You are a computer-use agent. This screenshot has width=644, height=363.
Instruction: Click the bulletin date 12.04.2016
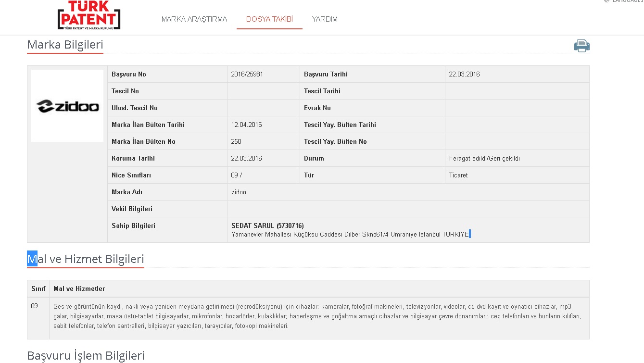pos(247,125)
